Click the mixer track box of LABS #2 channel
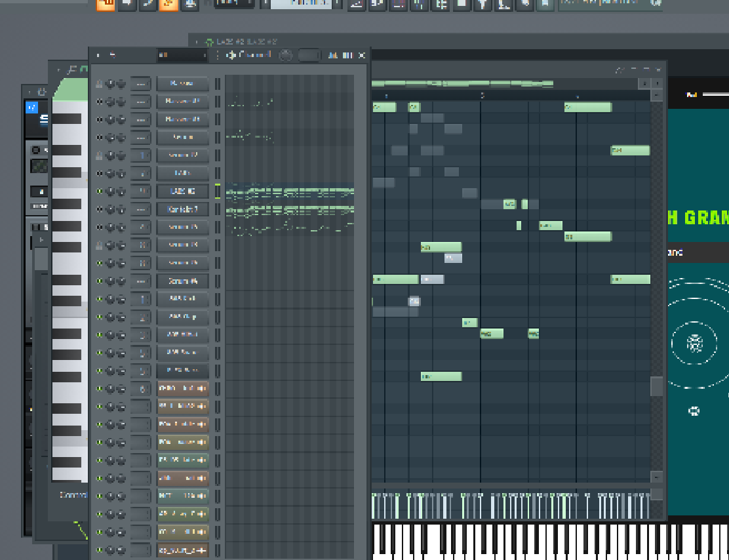 (140, 191)
